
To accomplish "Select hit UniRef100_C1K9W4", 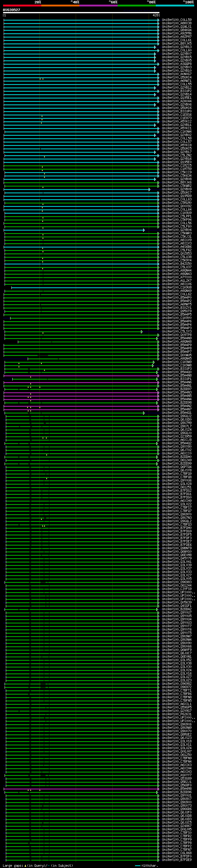I will tap(177, 132).
